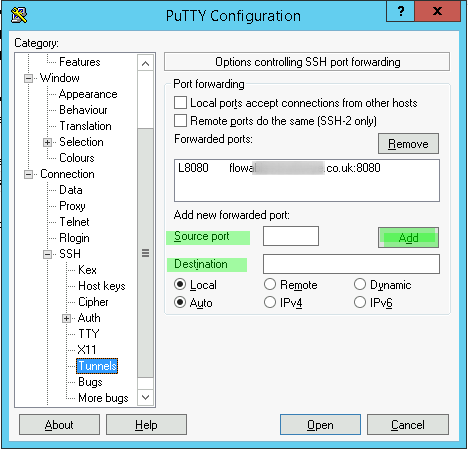The image size is (468, 449).
Task: Collapse the SSH tree node
Action: (x=47, y=255)
